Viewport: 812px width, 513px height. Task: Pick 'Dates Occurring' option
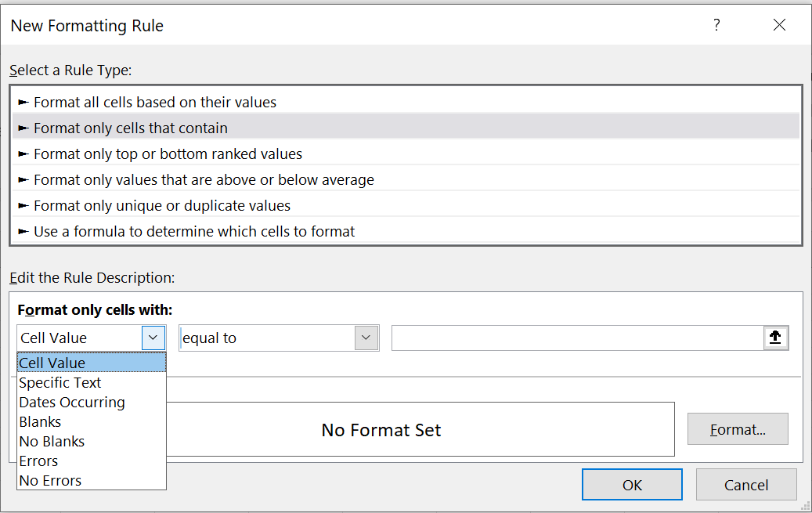(72, 402)
